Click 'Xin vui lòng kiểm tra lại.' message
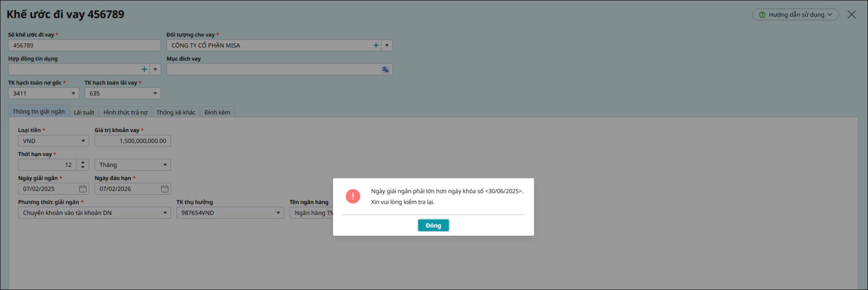The image size is (868, 290). click(403, 202)
